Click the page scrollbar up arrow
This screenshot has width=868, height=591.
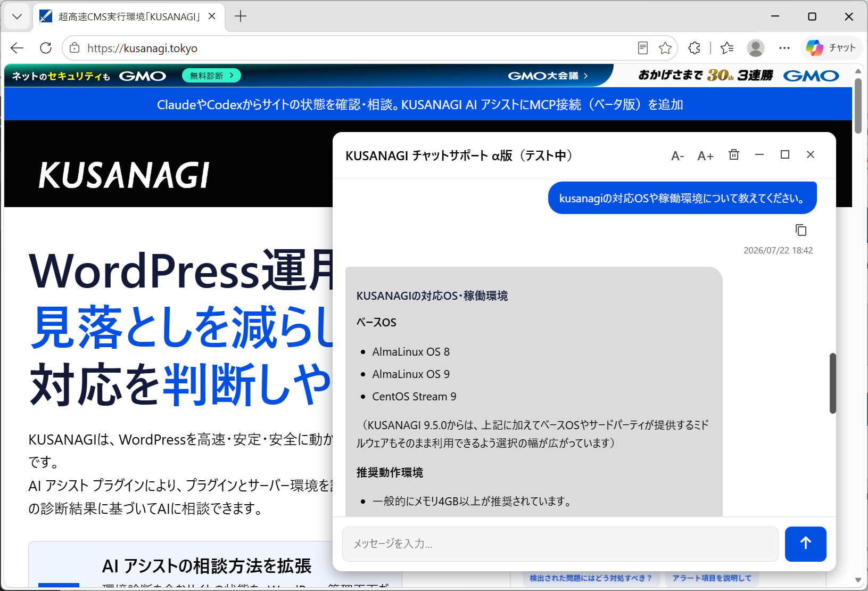(x=858, y=70)
